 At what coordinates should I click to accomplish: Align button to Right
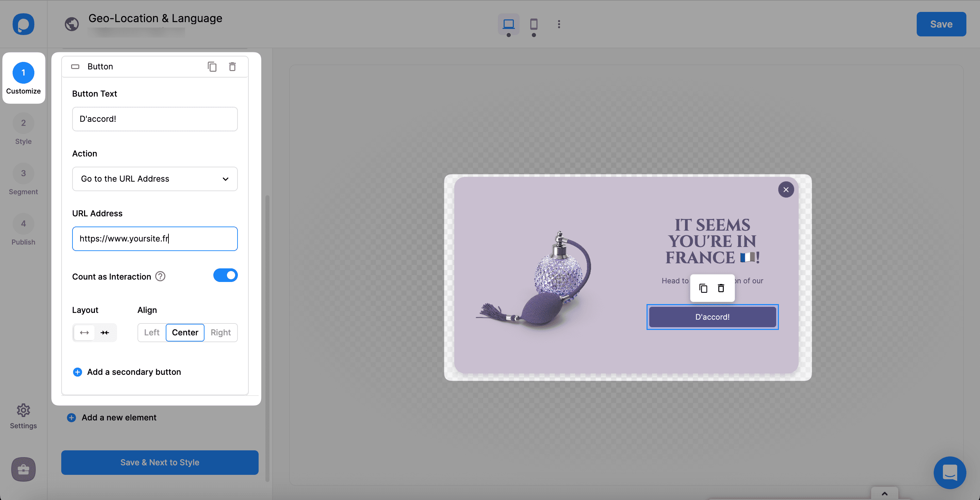[220, 333]
